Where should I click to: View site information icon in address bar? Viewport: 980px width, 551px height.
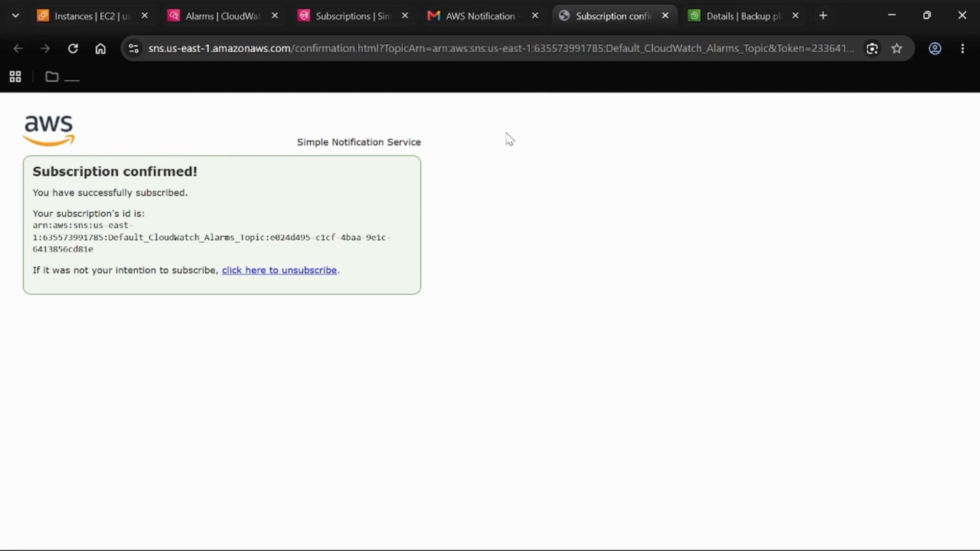coord(133,48)
